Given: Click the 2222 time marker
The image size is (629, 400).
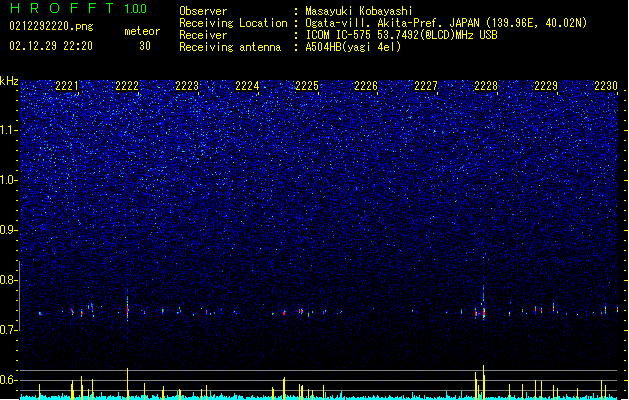Looking at the screenshot, I should pos(127,85).
